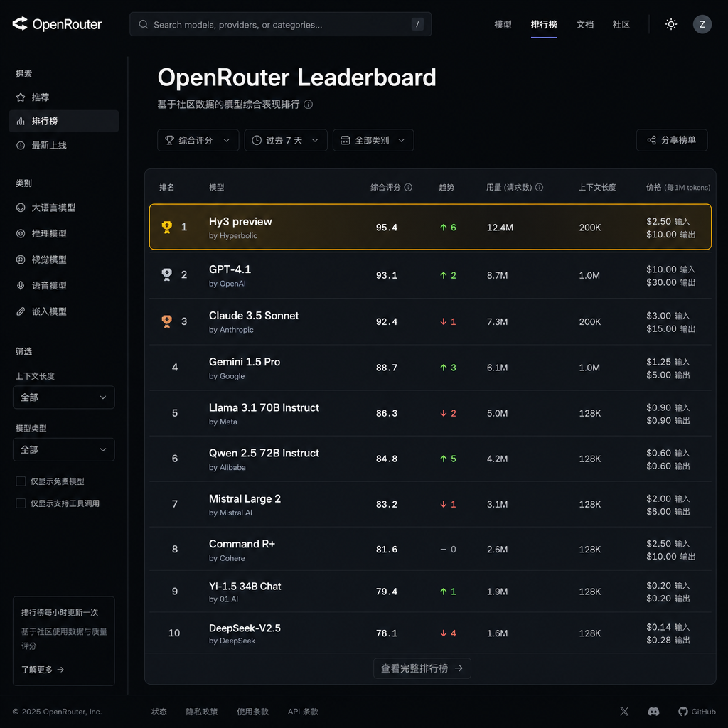Click the microphone icon for 语音模型
Image resolution: width=728 pixels, height=728 pixels.
pos(21,286)
